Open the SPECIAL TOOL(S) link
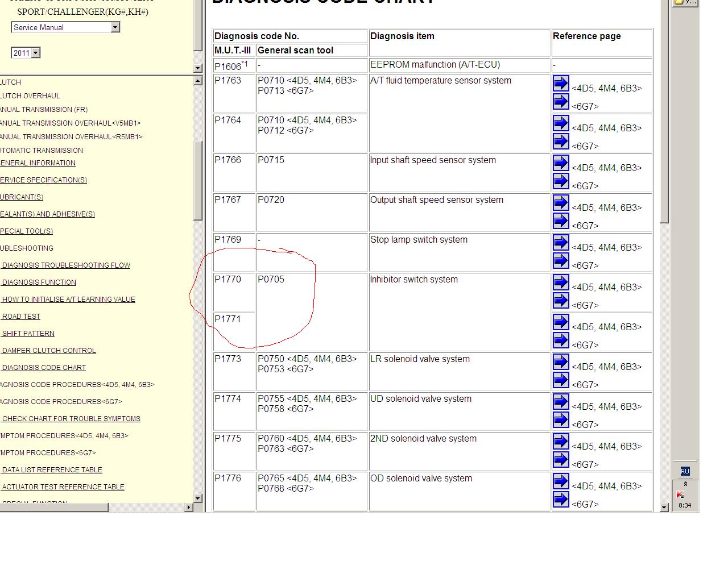The width and height of the screenshot is (728, 582). tap(26, 231)
